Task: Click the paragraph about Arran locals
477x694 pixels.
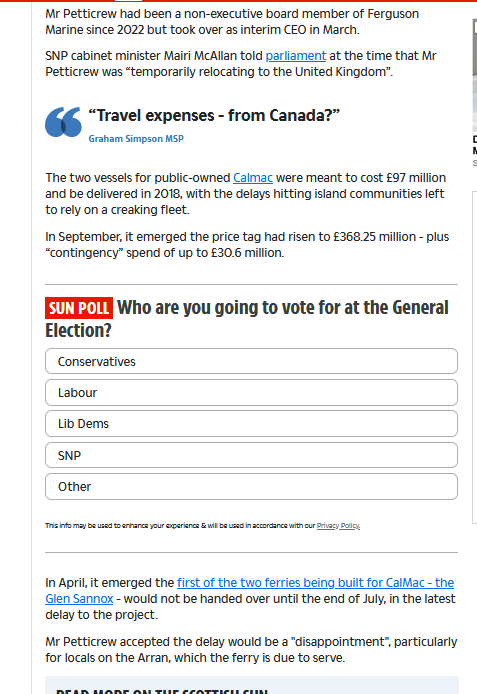Action: (251, 650)
